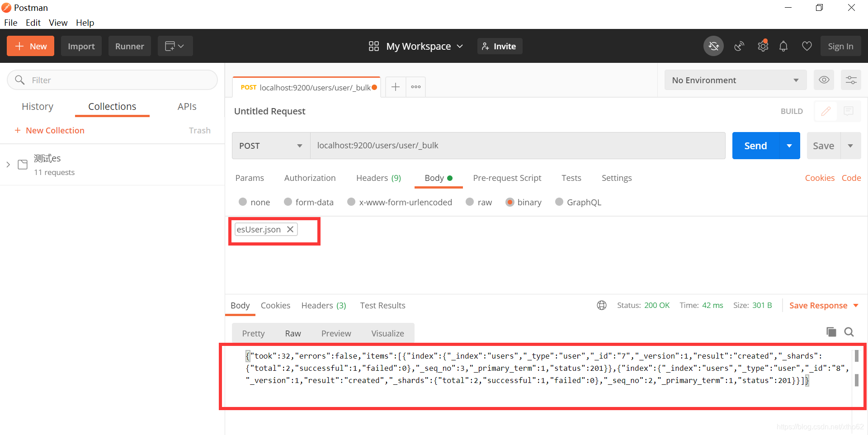
Task: Open the new window dropdown icon
Action: click(175, 46)
